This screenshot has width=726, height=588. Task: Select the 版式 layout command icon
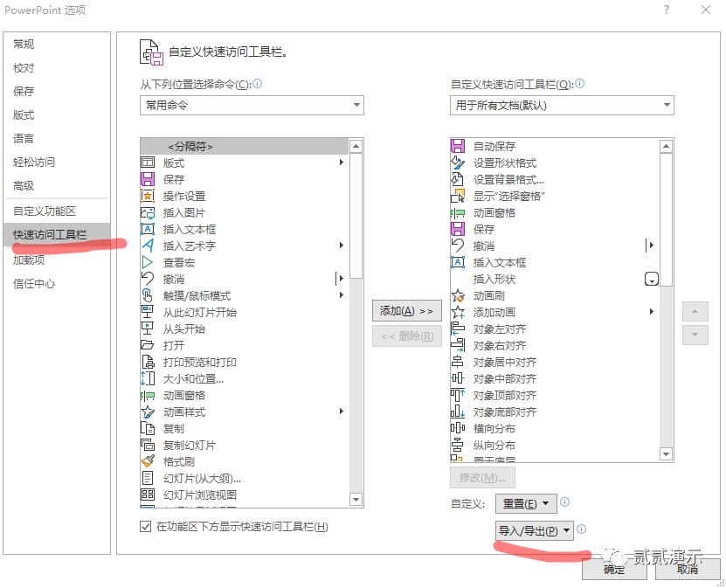point(148,163)
